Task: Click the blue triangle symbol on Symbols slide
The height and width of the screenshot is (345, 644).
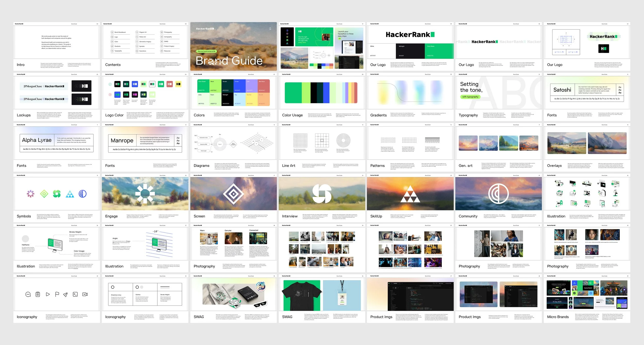Action: pyautogui.click(x=70, y=194)
